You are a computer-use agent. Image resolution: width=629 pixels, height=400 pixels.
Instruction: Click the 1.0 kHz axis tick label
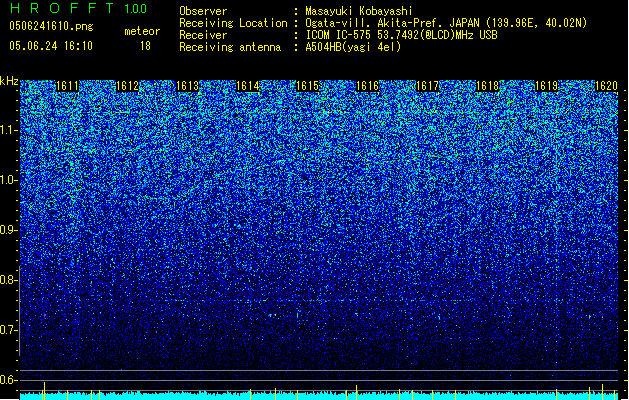(8, 181)
